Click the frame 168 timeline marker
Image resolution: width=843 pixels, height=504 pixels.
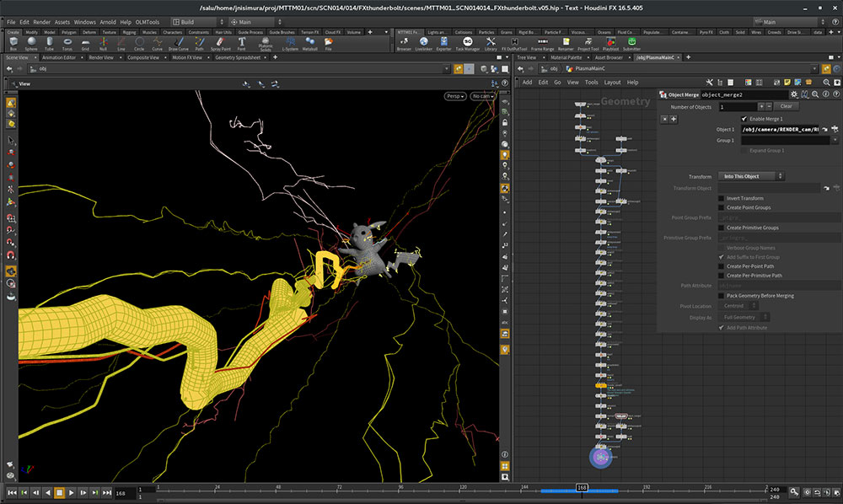pos(581,488)
